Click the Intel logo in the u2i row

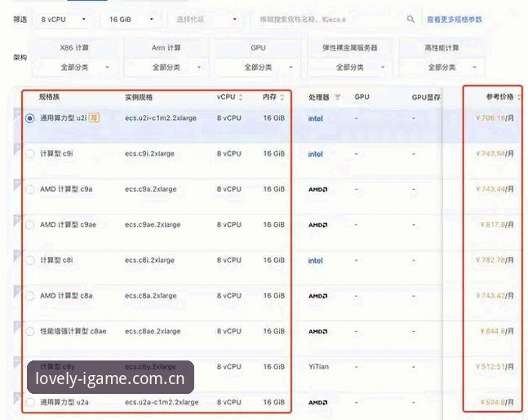pos(316,118)
